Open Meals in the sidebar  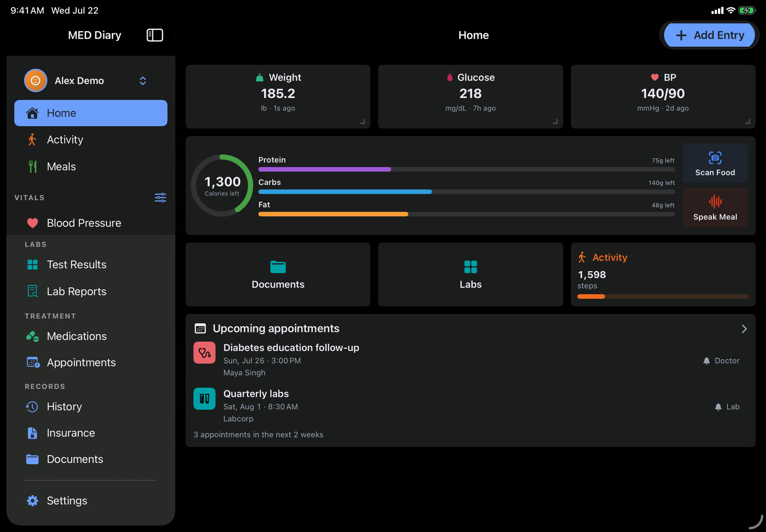click(91, 166)
